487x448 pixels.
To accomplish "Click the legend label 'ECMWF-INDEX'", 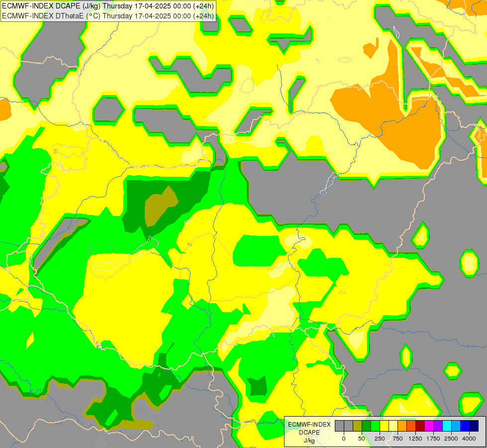I will tap(309, 425).
